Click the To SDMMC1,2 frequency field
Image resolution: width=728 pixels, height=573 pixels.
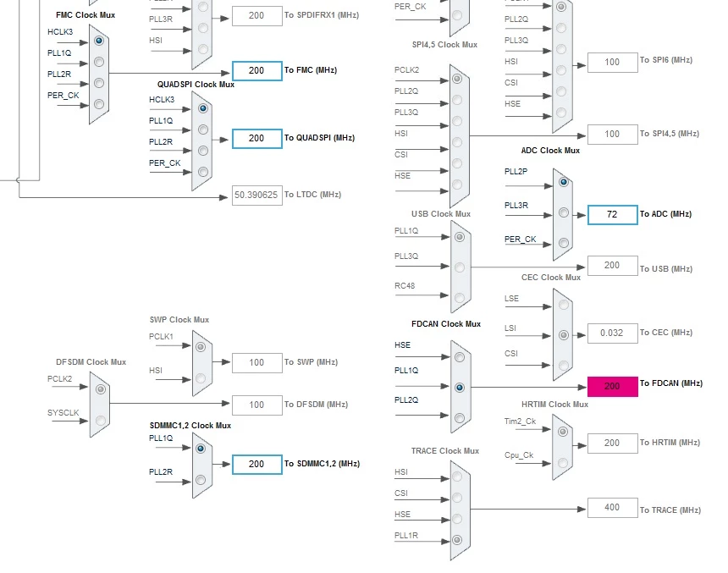pyautogui.click(x=256, y=465)
